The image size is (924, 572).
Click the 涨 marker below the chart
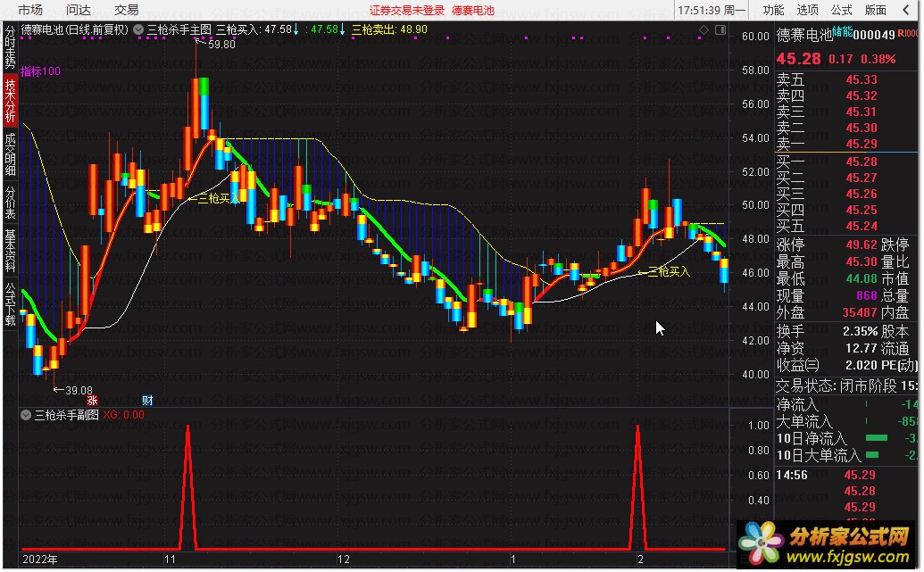[x=92, y=401]
